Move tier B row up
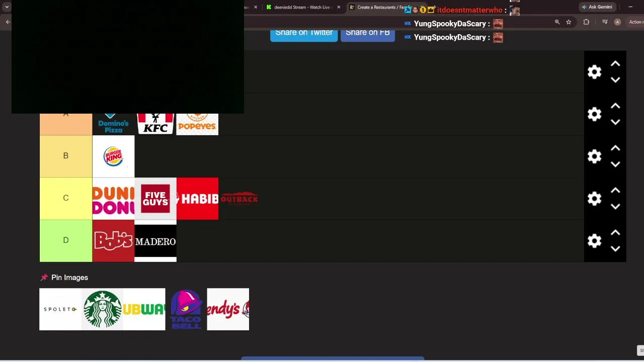This screenshot has height=362, width=644. coord(615,148)
